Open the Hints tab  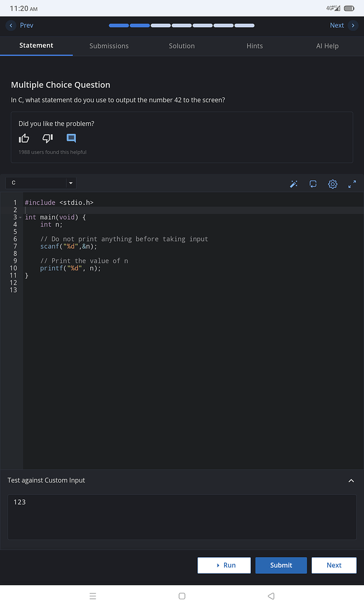click(254, 46)
